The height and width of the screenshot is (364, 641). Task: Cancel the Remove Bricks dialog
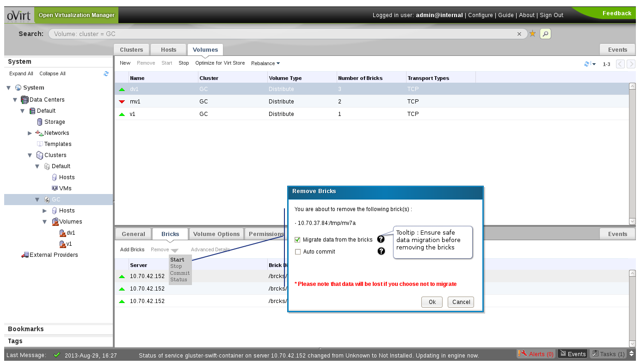pos(461,302)
